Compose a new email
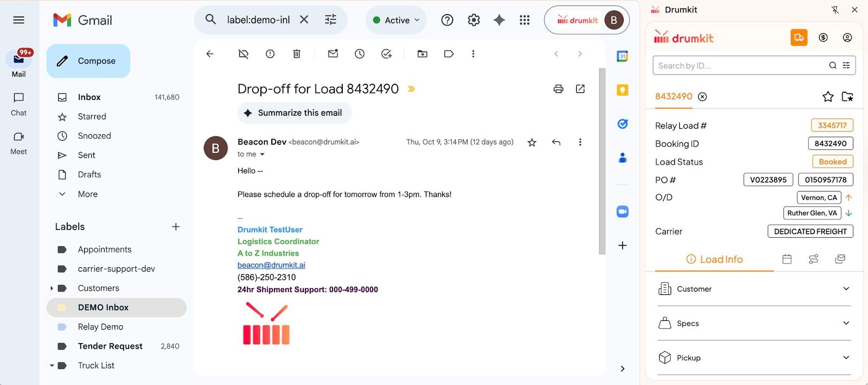868x385 pixels. 88,61
